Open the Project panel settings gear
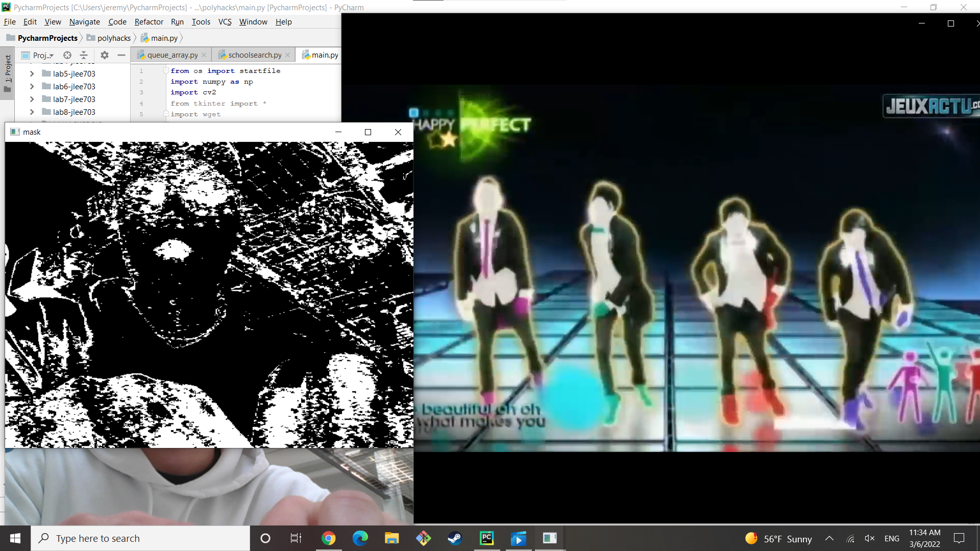 coord(105,55)
